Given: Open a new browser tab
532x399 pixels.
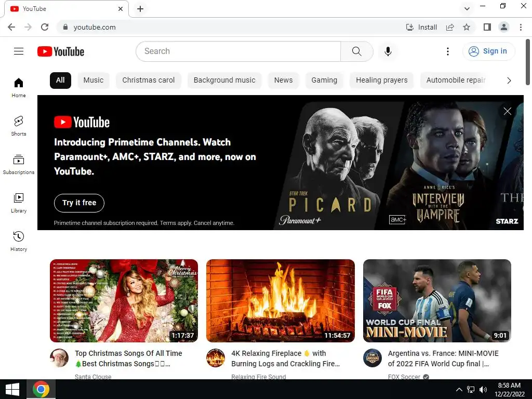Looking at the screenshot, I should (x=140, y=9).
